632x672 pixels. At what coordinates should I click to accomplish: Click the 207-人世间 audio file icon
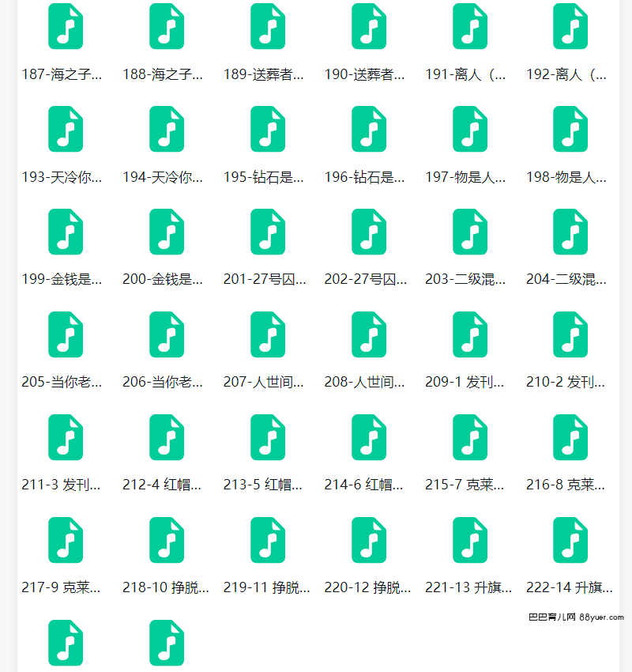click(268, 334)
